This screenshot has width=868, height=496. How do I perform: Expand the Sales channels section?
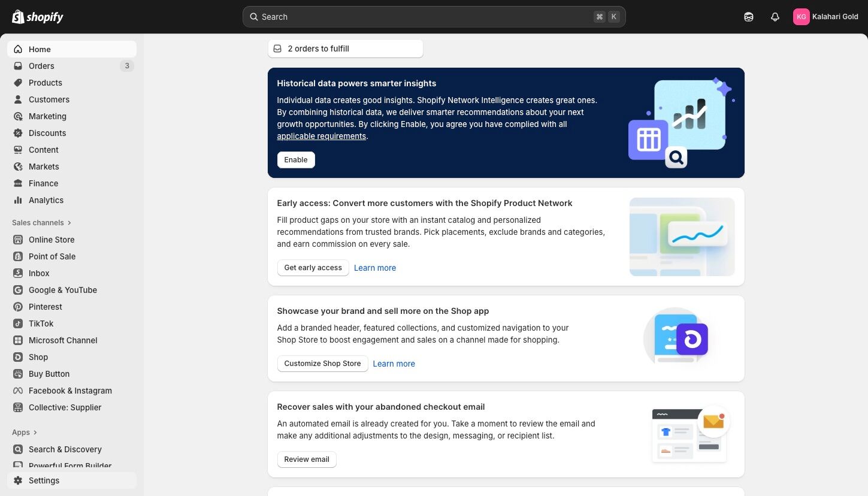[x=42, y=223]
